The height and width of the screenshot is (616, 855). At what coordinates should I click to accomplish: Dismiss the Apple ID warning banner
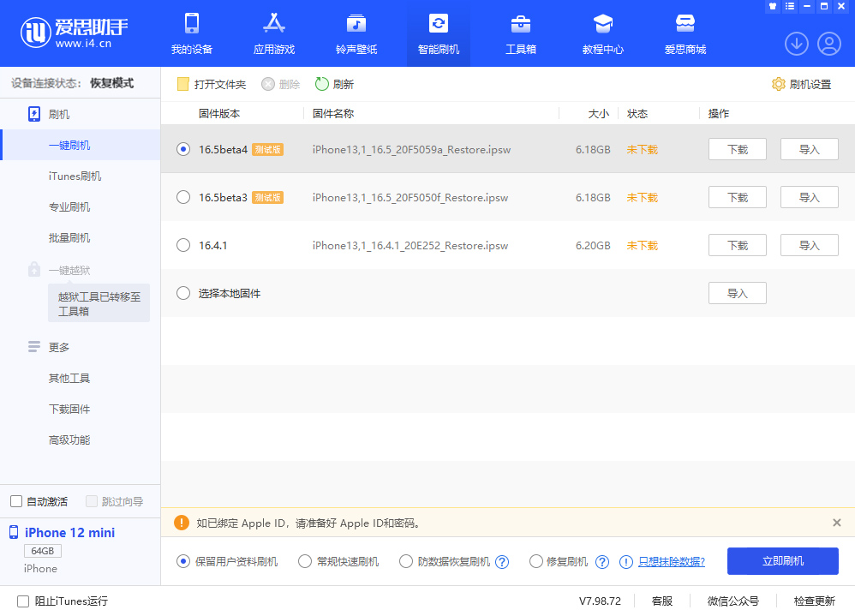coord(837,523)
